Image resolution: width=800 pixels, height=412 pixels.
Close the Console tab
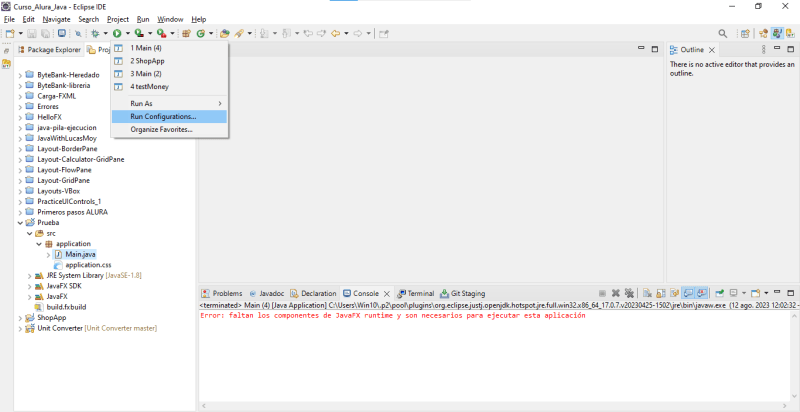click(387, 294)
